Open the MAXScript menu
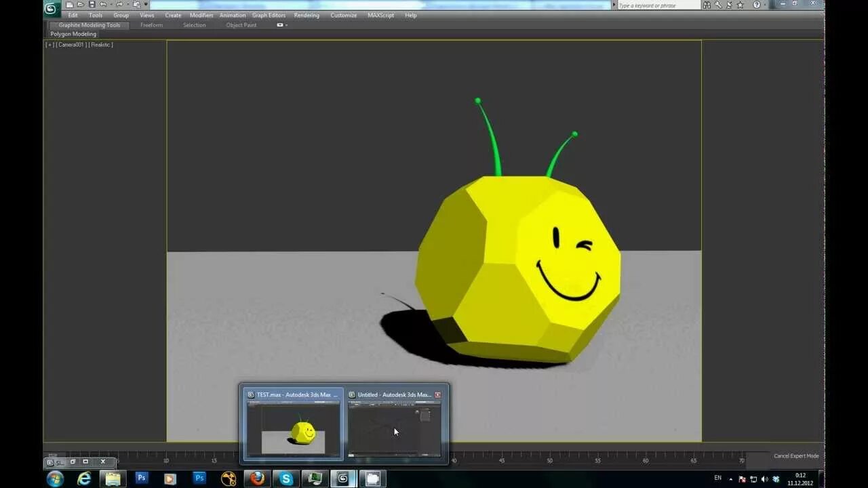This screenshot has width=868, height=488. pyautogui.click(x=380, y=15)
